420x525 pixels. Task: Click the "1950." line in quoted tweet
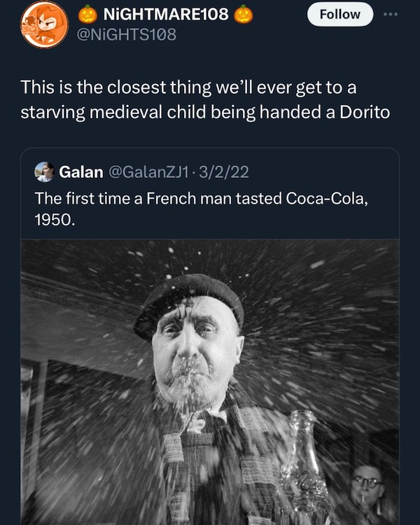[x=55, y=220]
